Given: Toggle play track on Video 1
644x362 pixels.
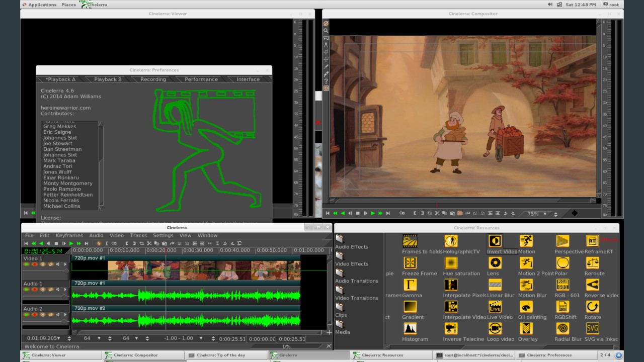Looking at the screenshot, I should (27, 264).
